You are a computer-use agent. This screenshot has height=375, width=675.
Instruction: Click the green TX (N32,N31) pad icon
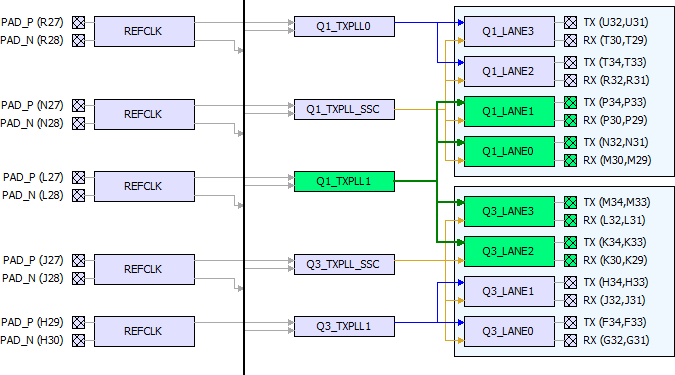point(570,143)
